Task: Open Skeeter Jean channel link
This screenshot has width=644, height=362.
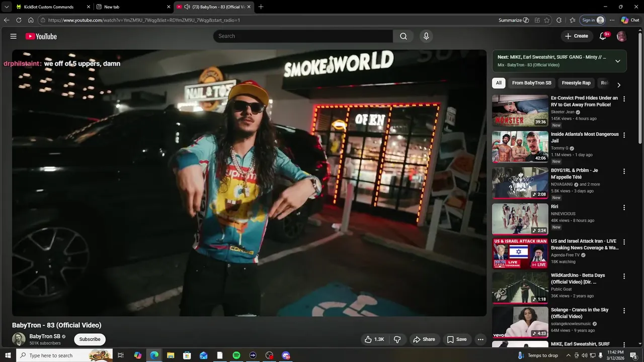Action: [562, 112]
